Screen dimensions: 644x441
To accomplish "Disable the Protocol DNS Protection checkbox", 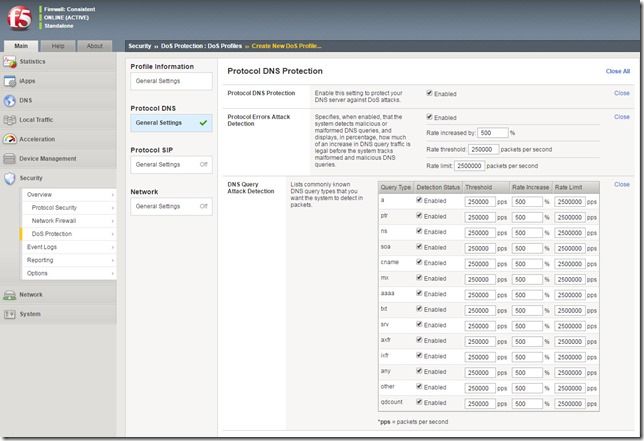I will pos(429,93).
